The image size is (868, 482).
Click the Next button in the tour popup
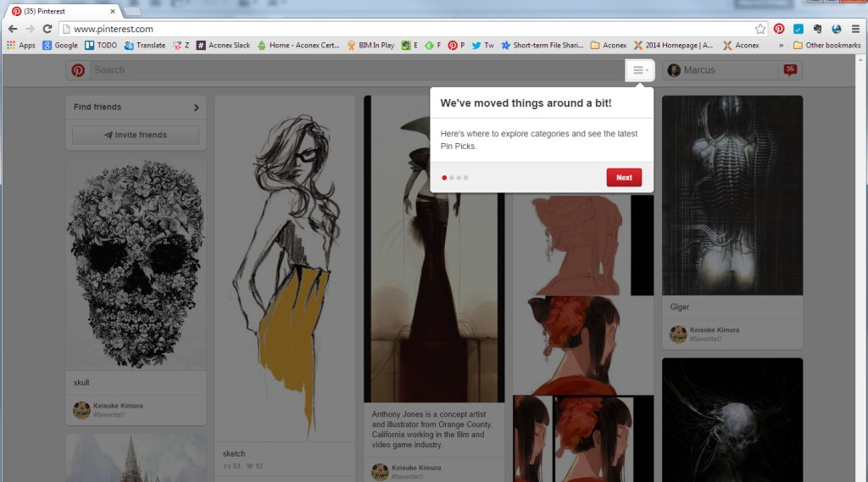pyautogui.click(x=624, y=178)
